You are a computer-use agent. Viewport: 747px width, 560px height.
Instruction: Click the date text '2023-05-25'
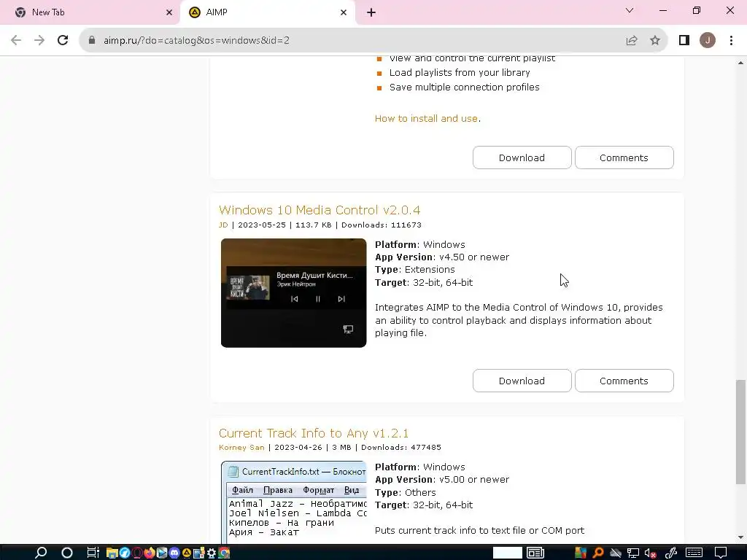coord(262,225)
